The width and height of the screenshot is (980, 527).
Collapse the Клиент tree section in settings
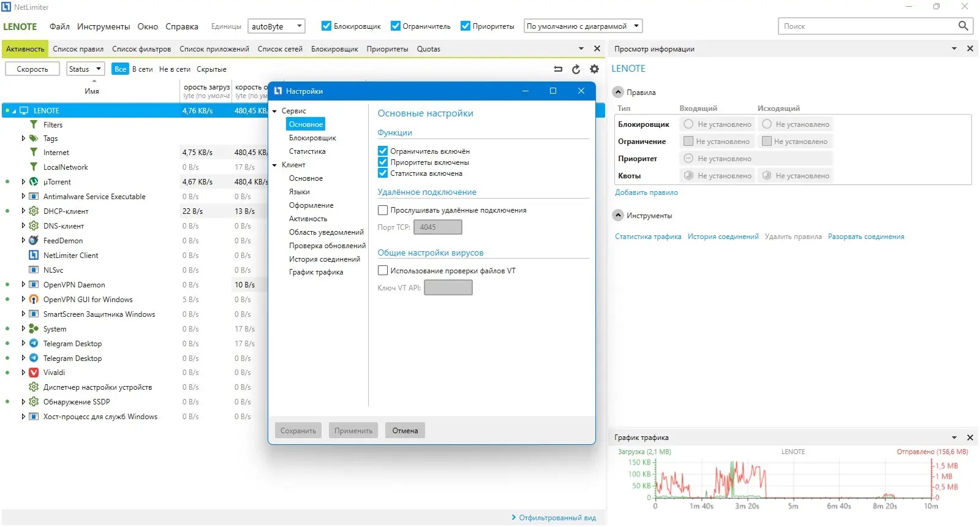coord(275,165)
